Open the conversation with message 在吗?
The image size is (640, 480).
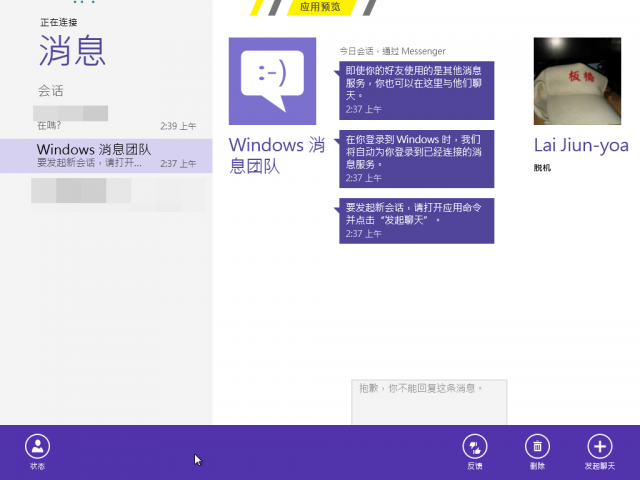coord(106,118)
